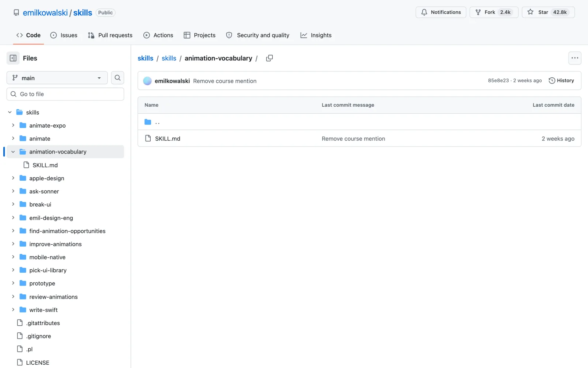The width and height of the screenshot is (588, 368).
Task: Click the fork count 2.4k
Action: 505,12
